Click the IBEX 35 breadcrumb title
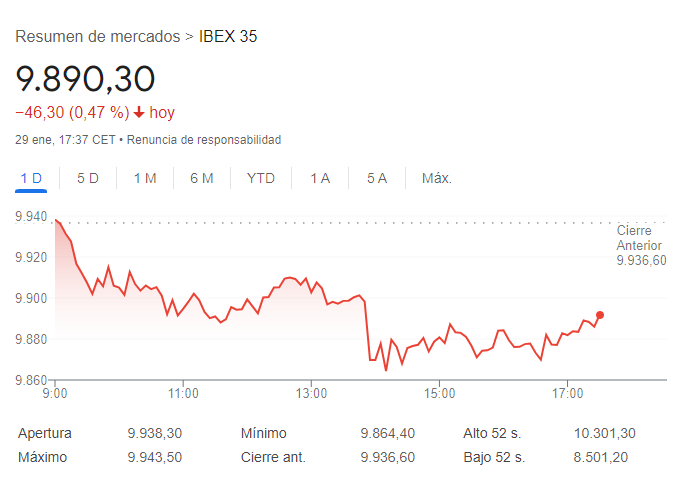The width and height of the screenshot is (684, 480). (x=228, y=37)
